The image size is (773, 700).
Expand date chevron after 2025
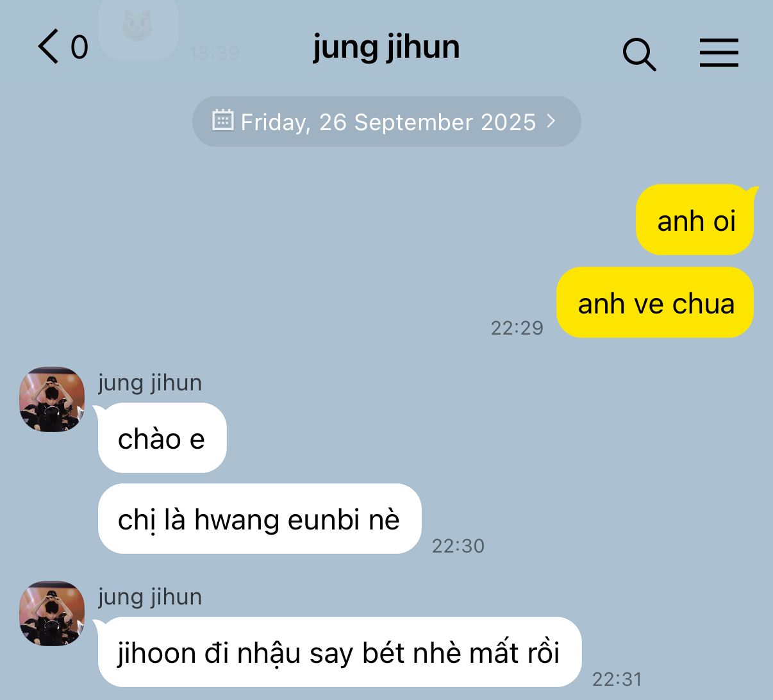coord(551,121)
